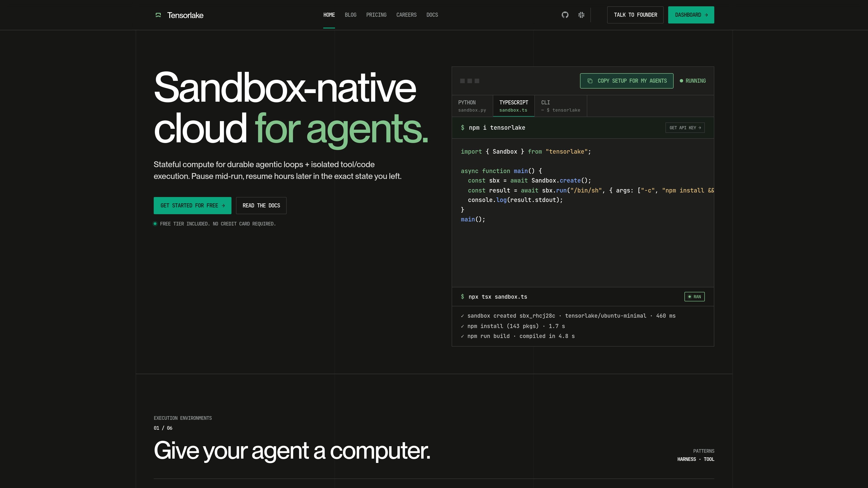This screenshot has height=488, width=868.
Task: Click the 'npm install (143 pkgs)' output line
Action: click(x=513, y=326)
